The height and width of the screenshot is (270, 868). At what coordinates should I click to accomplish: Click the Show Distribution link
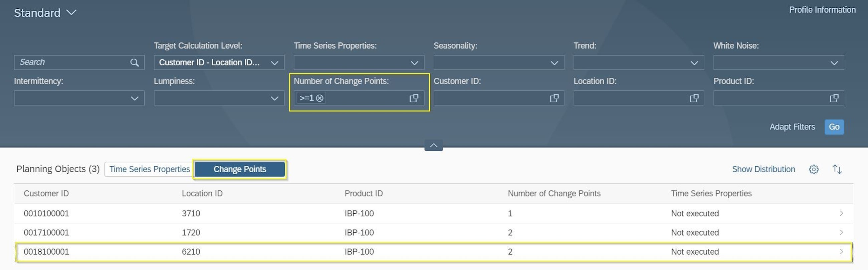pos(763,169)
